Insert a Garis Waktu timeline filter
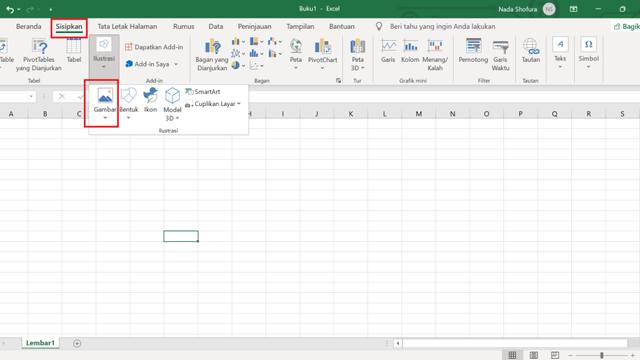Image resolution: width=640 pixels, height=360 pixels. (x=500, y=55)
